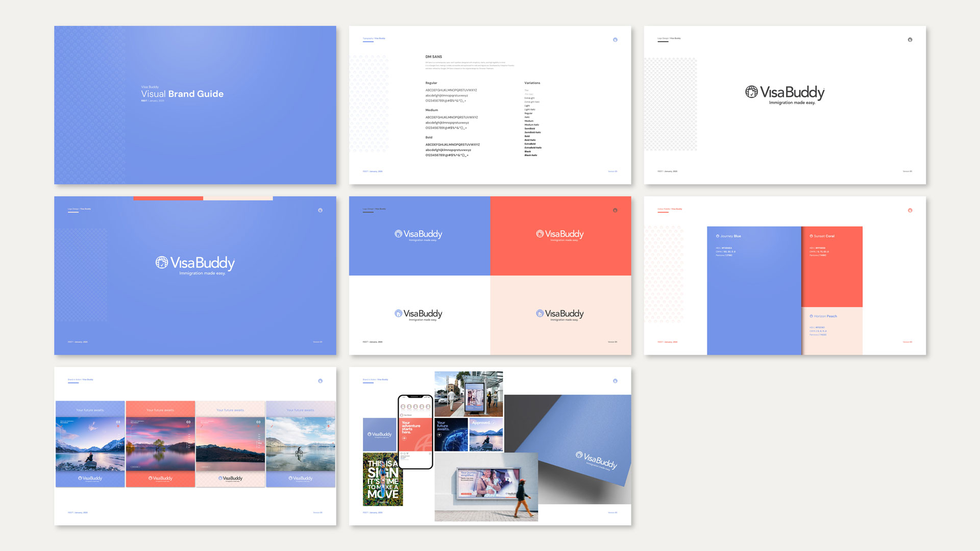Click the 'Approved.' mountain lake tile
This screenshot has width=980, height=551.
(486, 435)
